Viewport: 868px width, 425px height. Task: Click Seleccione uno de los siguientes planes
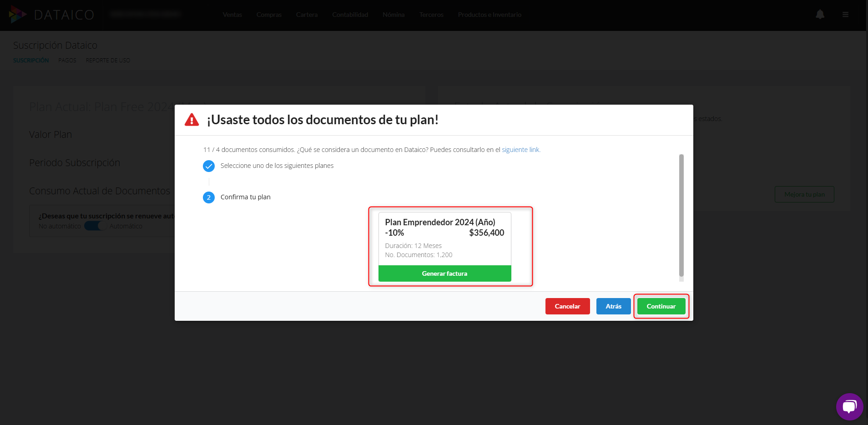pos(277,166)
